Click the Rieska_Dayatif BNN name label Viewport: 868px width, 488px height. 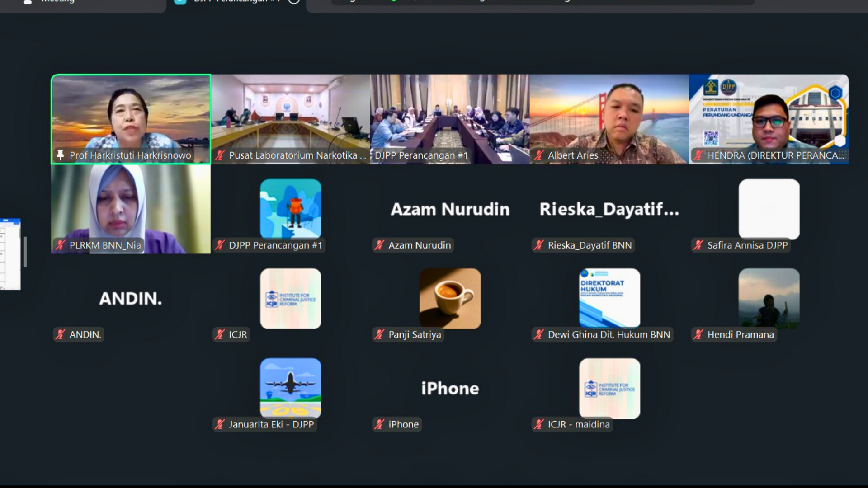[590, 245]
